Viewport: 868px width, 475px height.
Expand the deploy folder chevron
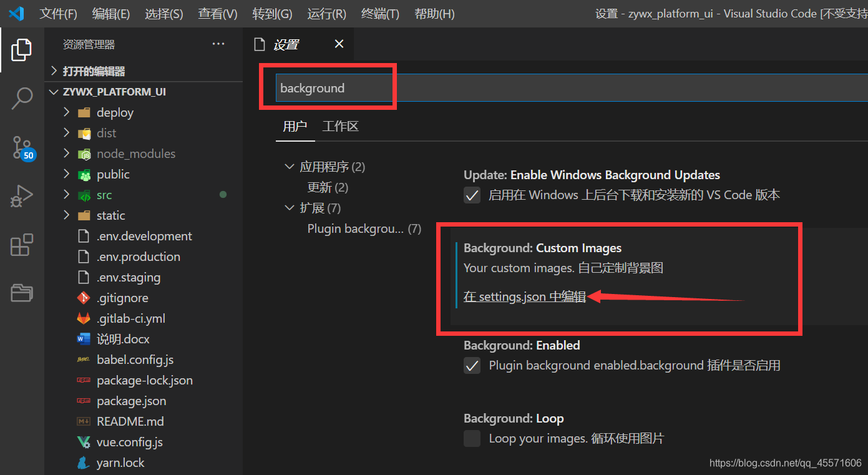point(67,112)
